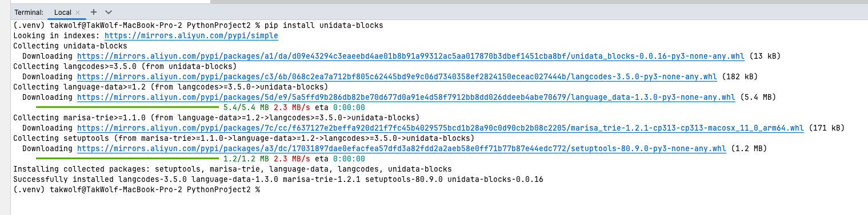Open the langcodes-3.5.0 wheel download link
868x215 pixels.
tap(397, 77)
